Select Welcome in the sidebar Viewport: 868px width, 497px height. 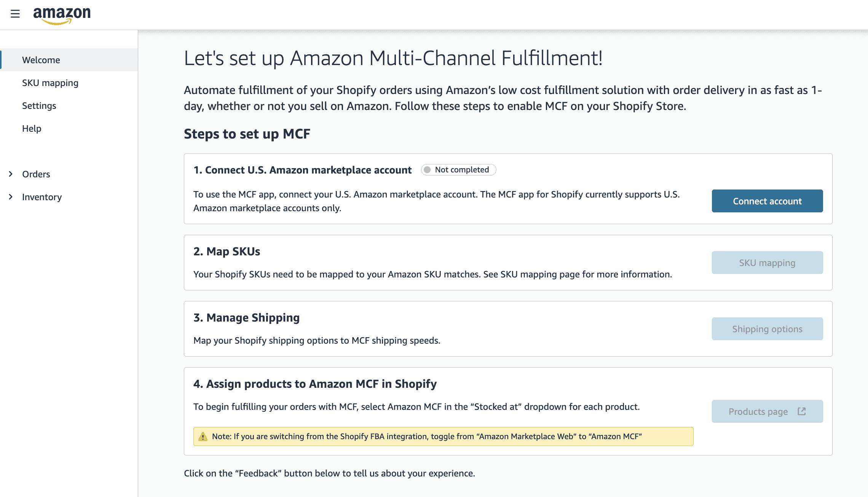pyautogui.click(x=41, y=60)
